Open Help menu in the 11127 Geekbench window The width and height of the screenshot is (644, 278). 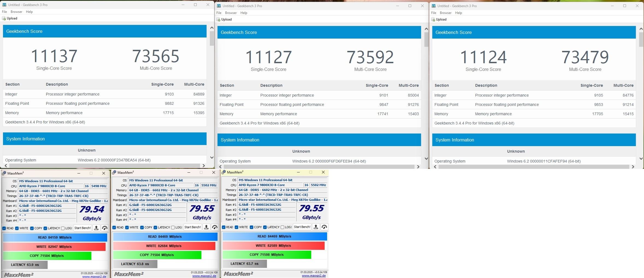click(x=244, y=13)
